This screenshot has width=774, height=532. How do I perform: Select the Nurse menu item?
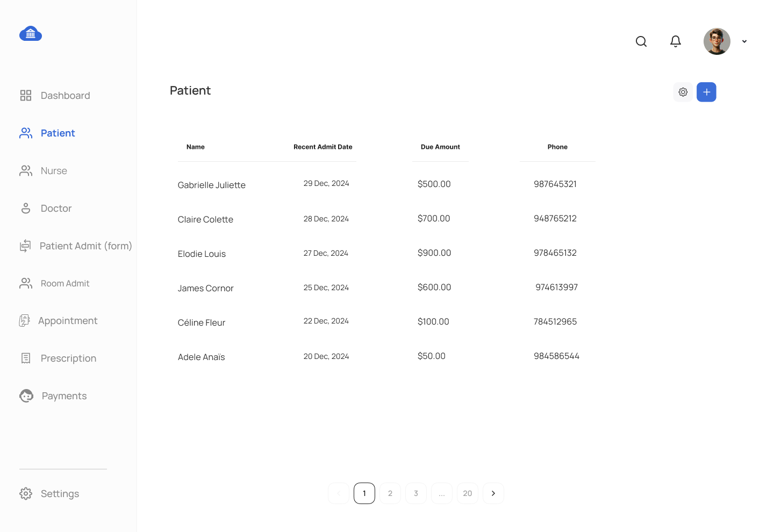pyautogui.click(x=44, y=171)
